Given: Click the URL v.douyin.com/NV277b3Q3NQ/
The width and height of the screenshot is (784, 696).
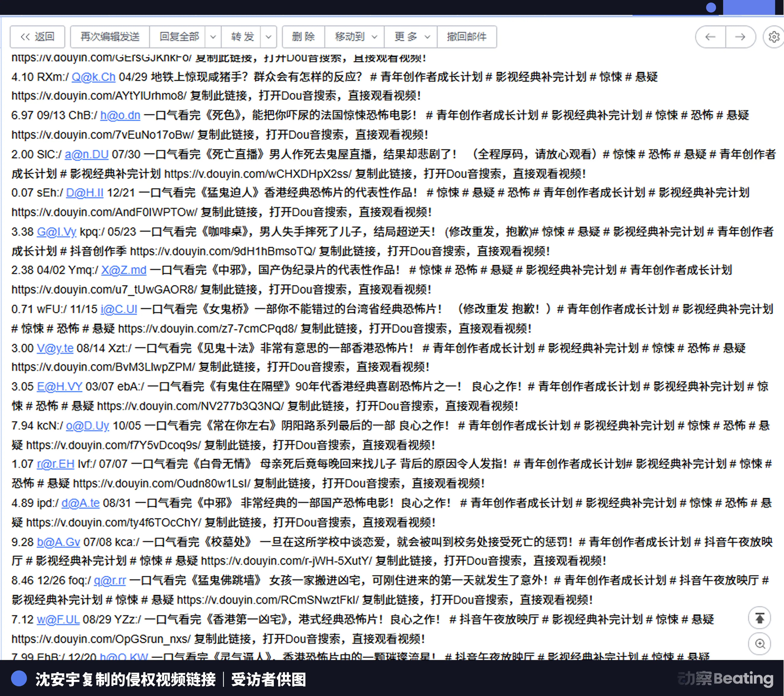Looking at the screenshot, I should (x=191, y=406).
